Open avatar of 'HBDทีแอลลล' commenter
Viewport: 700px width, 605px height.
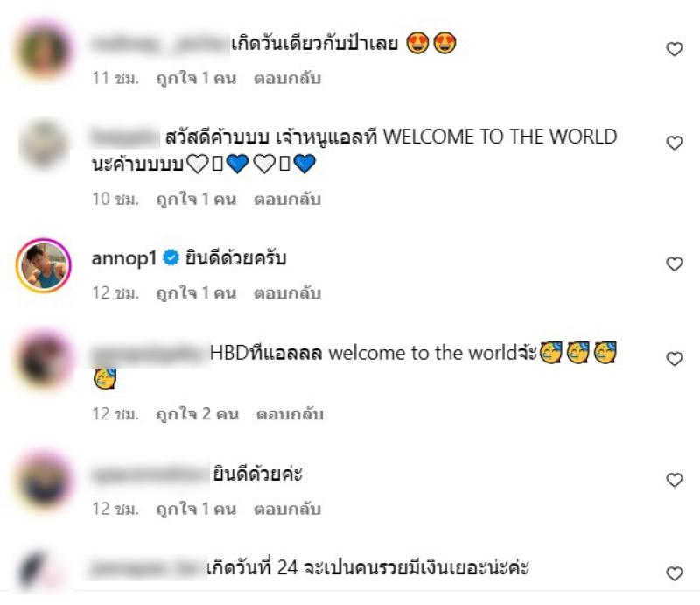43,360
